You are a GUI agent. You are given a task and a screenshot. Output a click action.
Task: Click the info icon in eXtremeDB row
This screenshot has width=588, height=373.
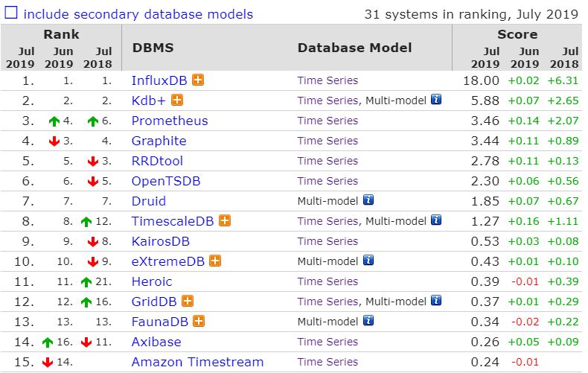point(368,260)
